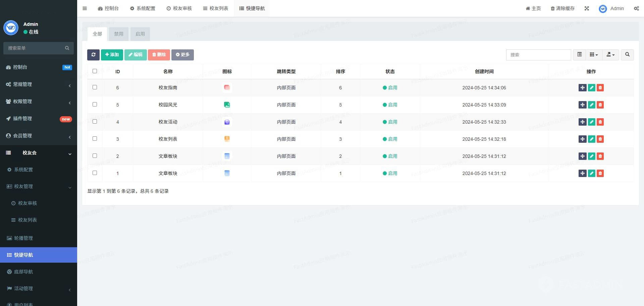644x306 pixels.
Task: Focus the table 搜索 input field
Action: (538, 55)
